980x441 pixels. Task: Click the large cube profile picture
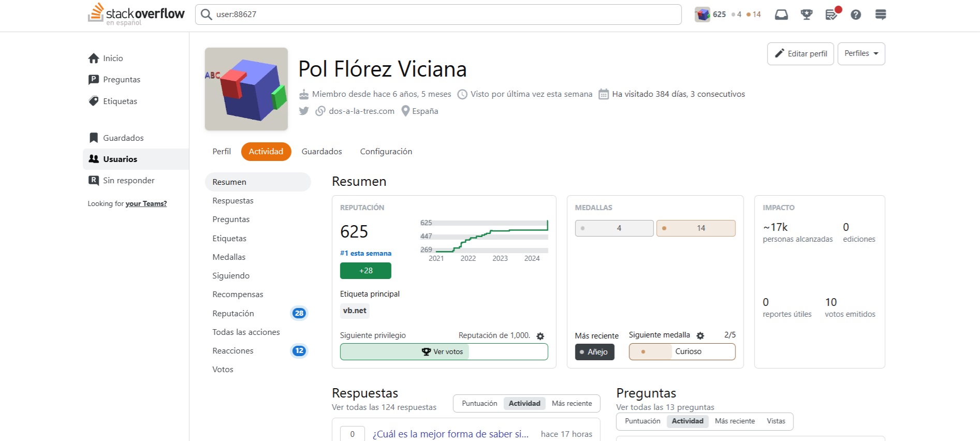pos(246,89)
